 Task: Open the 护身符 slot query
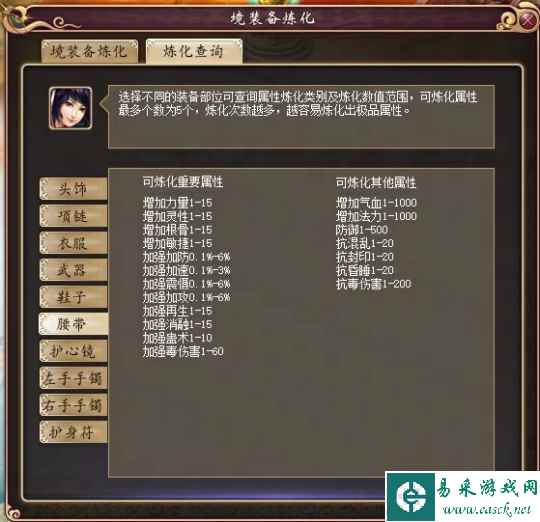point(73,432)
